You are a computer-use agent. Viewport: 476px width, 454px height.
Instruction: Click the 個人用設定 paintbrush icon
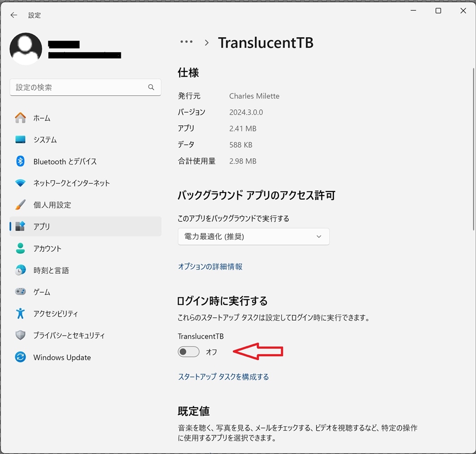(20, 205)
